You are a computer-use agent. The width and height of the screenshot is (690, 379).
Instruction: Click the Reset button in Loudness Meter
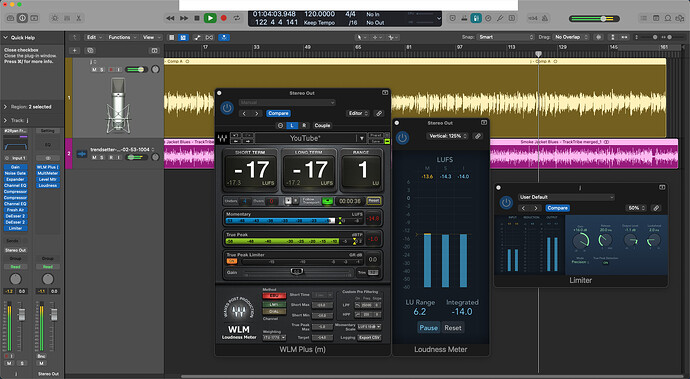tap(453, 327)
